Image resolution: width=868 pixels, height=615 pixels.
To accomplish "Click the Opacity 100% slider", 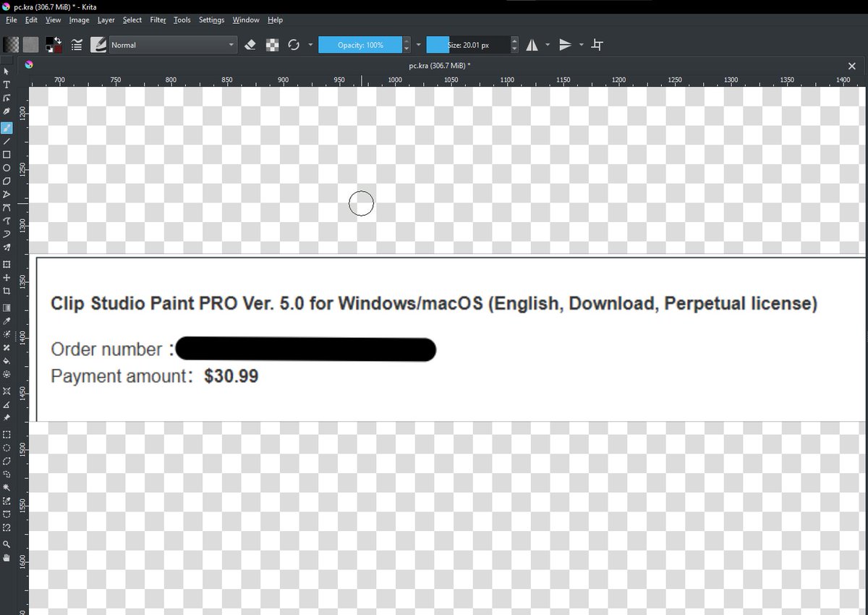I will tap(361, 45).
